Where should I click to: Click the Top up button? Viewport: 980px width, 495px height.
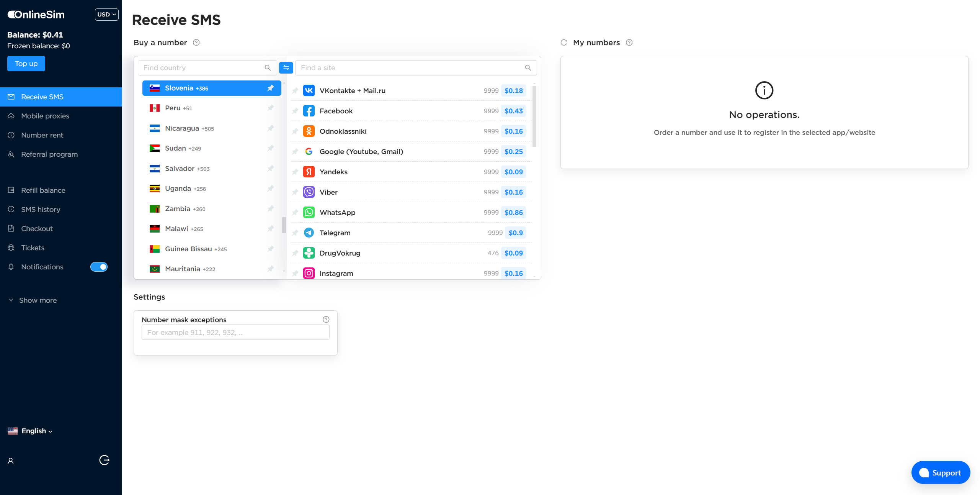click(26, 64)
